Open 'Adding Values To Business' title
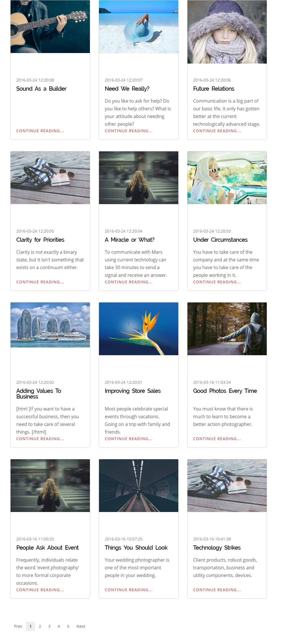Image resolution: width=283 pixels, height=644 pixels. tap(39, 394)
